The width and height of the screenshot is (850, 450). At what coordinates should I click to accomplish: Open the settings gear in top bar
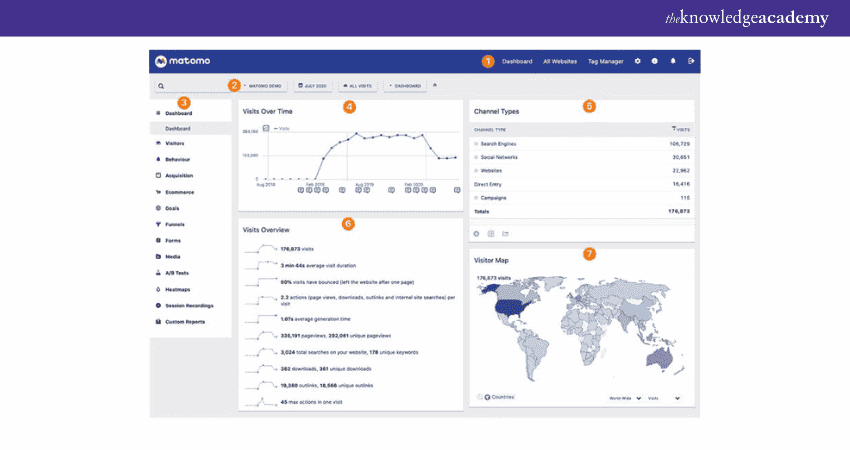click(638, 61)
